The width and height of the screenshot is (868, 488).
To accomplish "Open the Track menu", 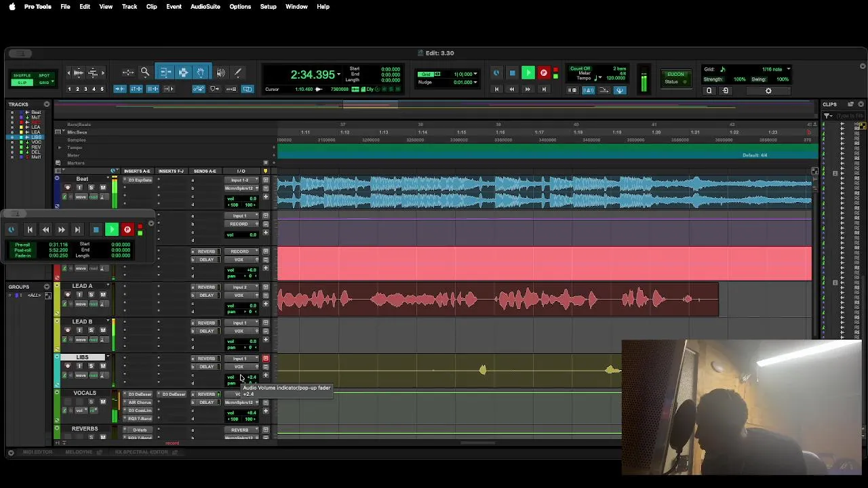I will [x=130, y=7].
